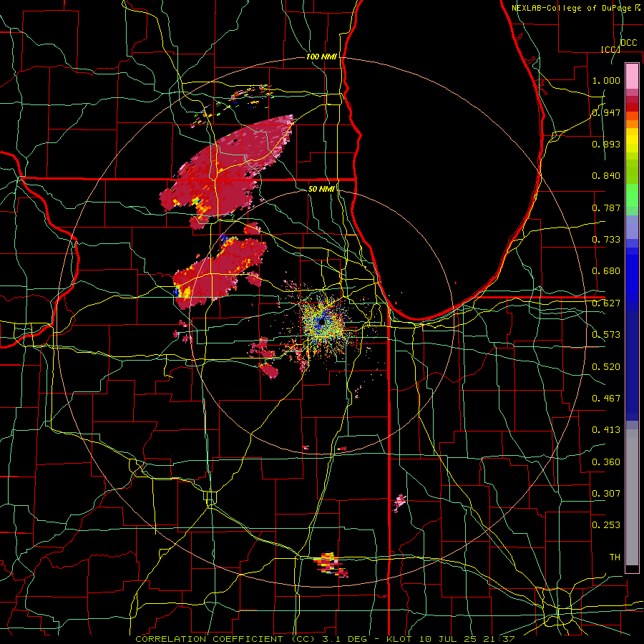Click the 0.573 scale value
Image resolution: width=644 pixels, height=644 pixels.
coord(606,335)
